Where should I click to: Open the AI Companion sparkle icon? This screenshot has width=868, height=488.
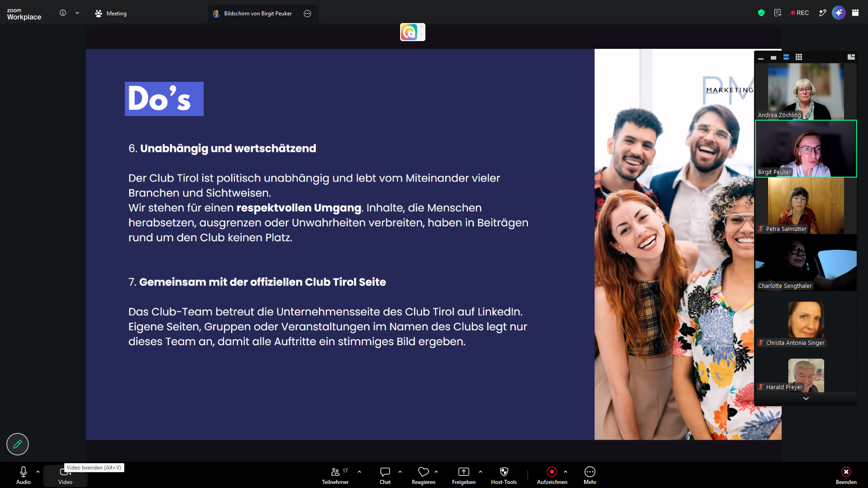[839, 13]
